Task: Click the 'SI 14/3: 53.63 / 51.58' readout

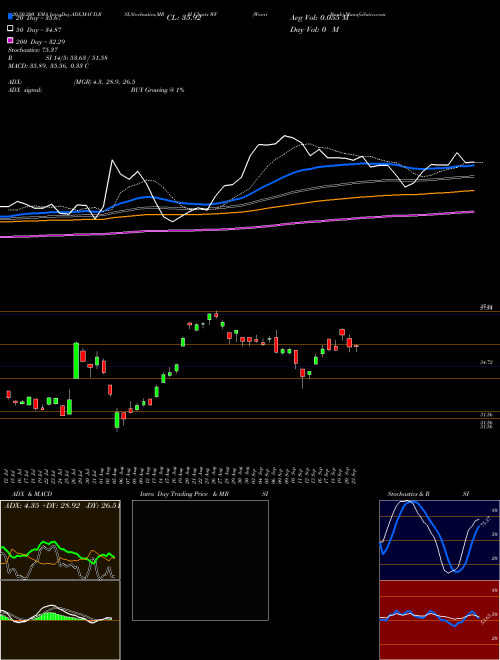Action: (77, 58)
